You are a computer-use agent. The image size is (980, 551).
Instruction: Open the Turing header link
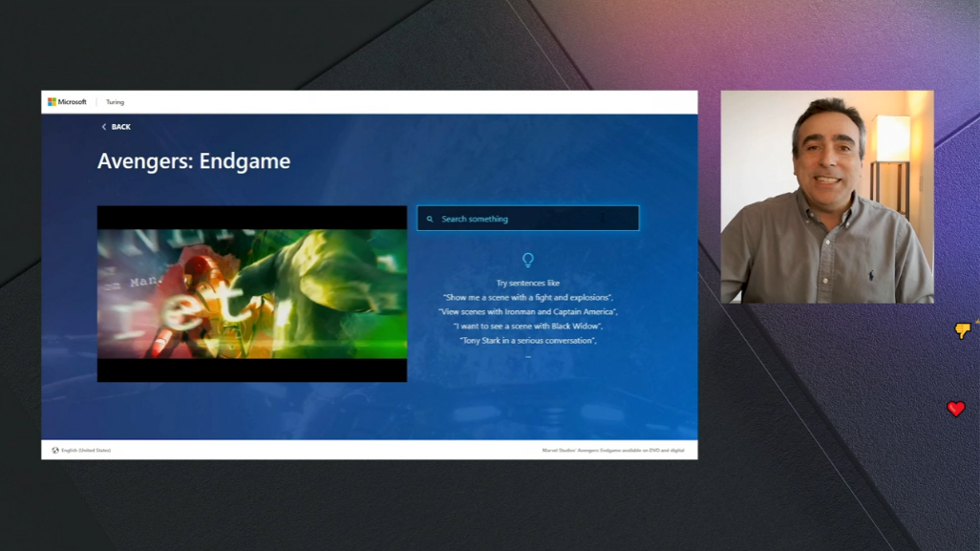click(x=115, y=102)
